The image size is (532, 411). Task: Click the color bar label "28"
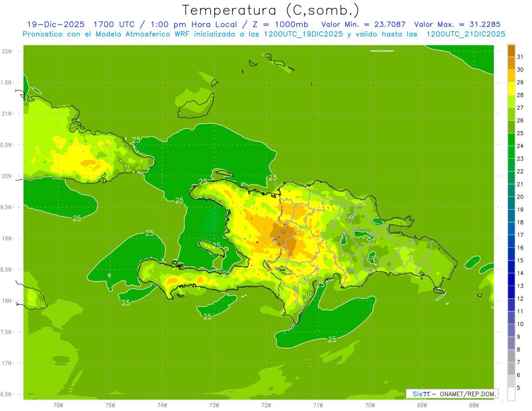point(520,95)
